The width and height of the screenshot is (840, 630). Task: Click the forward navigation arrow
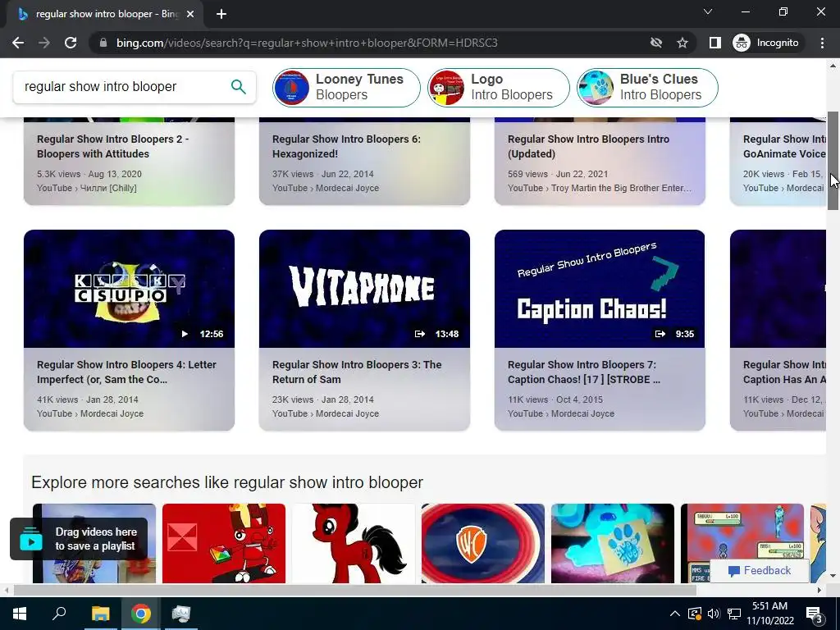click(44, 43)
